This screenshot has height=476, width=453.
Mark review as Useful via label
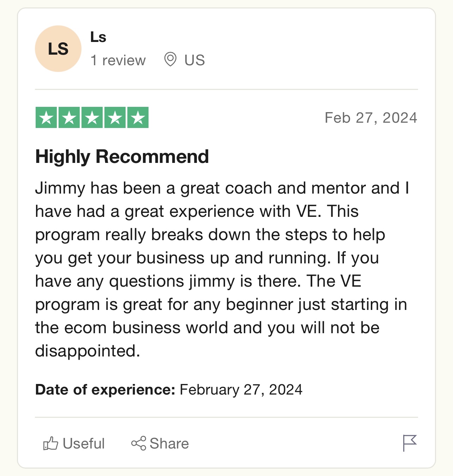click(x=84, y=444)
